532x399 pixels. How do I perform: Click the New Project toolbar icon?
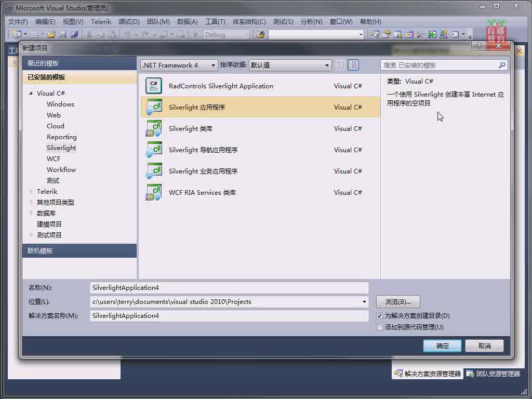pos(16,34)
